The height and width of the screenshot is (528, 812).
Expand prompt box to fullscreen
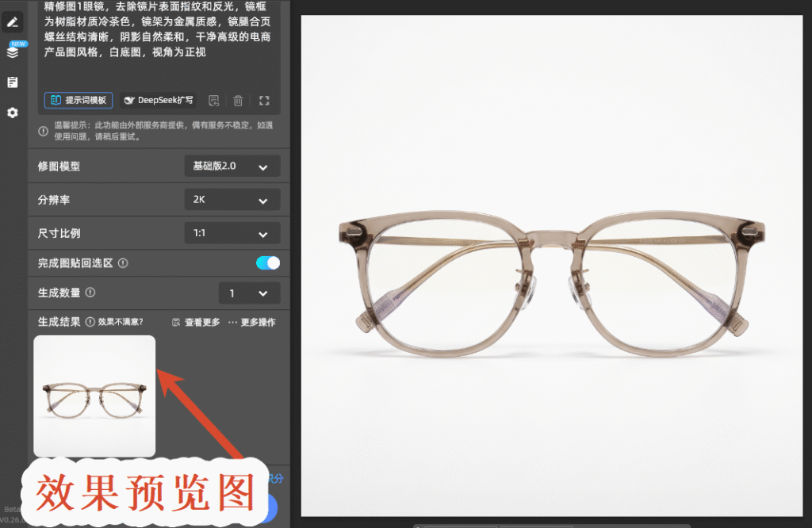point(264,101)
